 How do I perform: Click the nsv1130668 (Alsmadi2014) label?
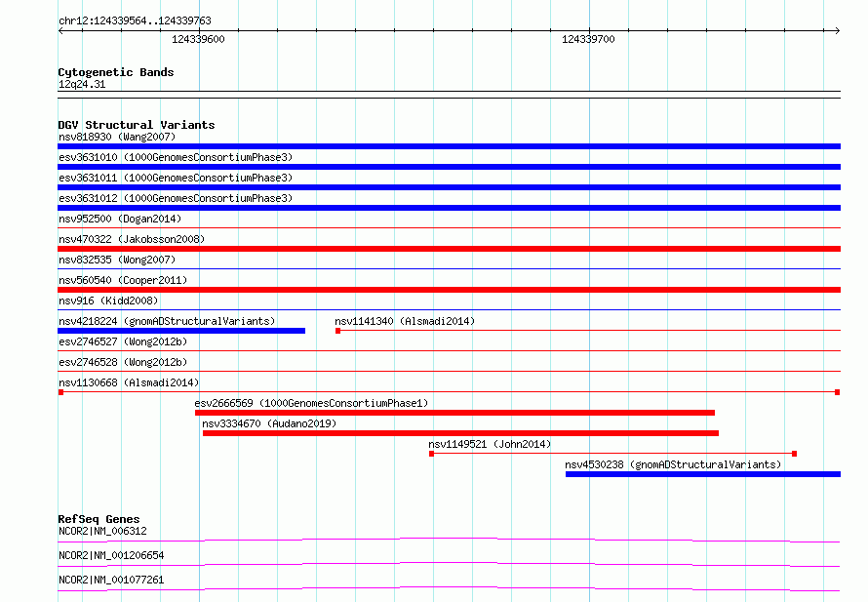[129, 382]
